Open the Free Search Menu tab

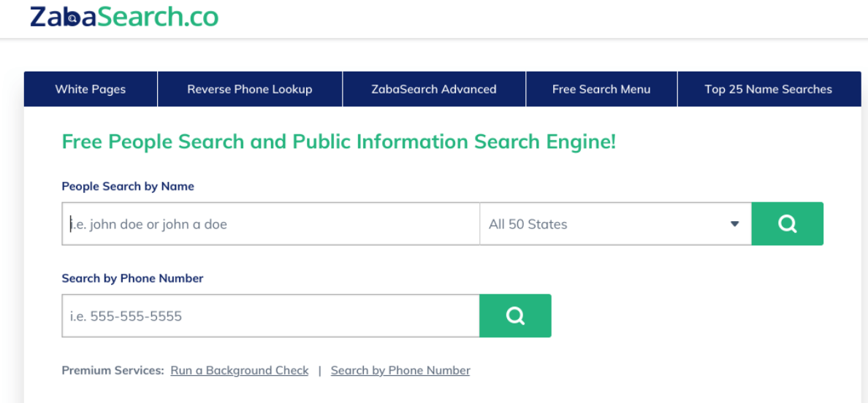[601, 89]
